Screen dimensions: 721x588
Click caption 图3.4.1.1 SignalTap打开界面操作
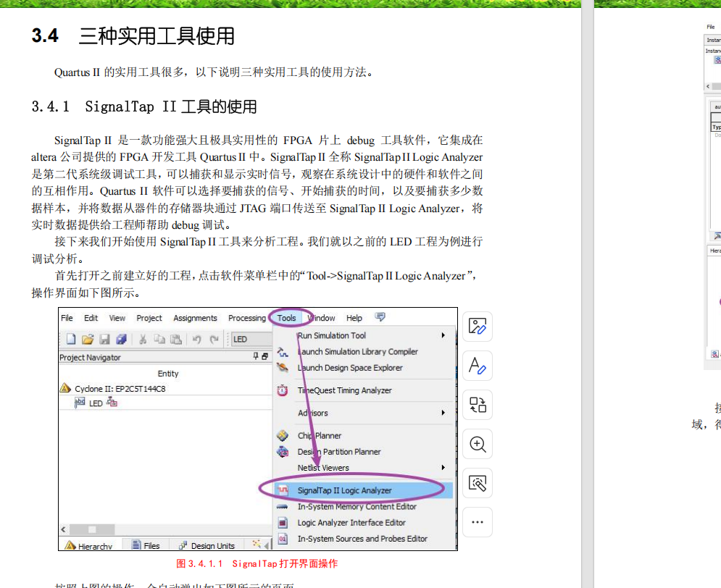click(x=257, y=563)
